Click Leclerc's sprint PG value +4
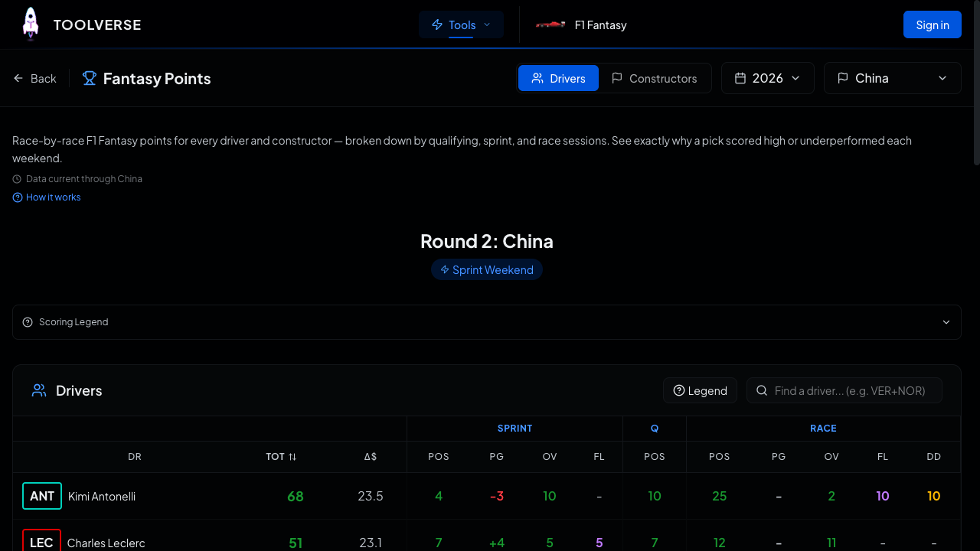 pos(497,543)
